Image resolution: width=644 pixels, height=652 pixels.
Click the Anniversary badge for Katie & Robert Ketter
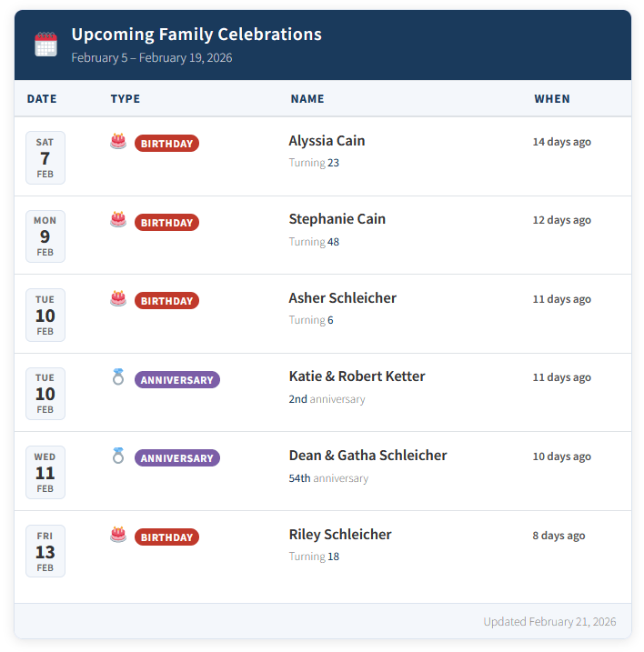(177, 380)
